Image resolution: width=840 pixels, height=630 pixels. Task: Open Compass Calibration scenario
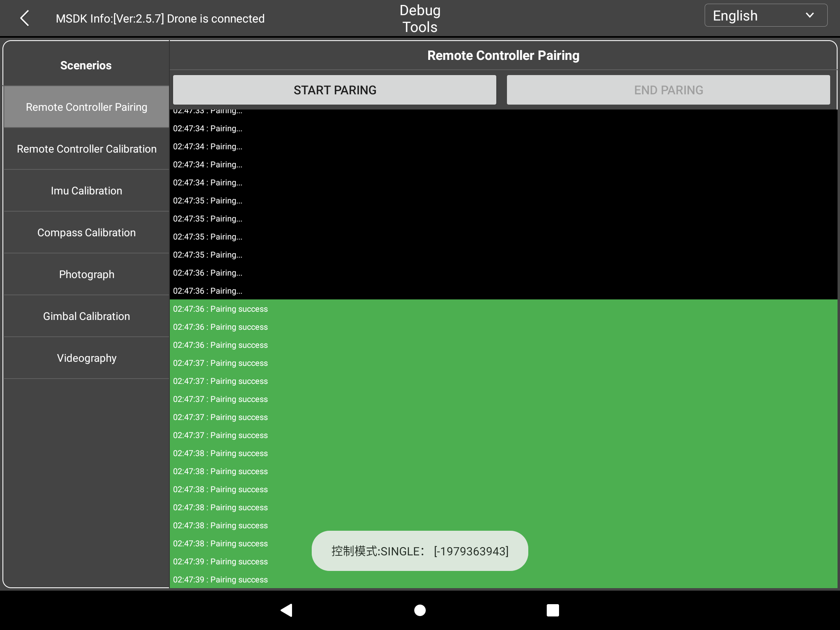[x=87, y=233]
